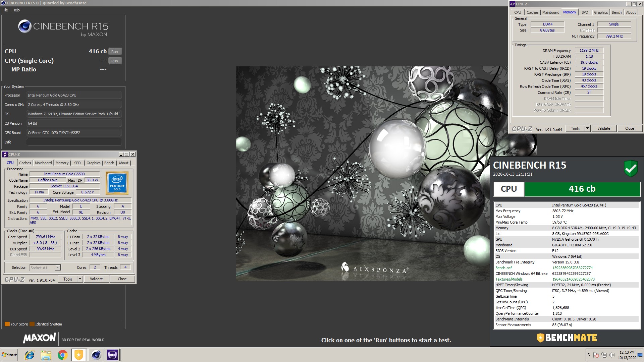644x362 pixels.
Task: Click Tools button in top-right CPU-Z
Action: point(576,128)
